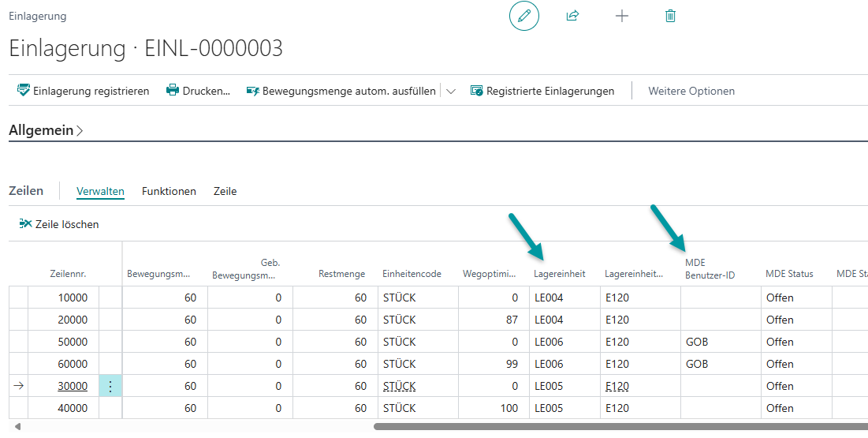Select the MDE Benutzer-ID cell in row 10000
868x438 pixels.
click(721, 298)
